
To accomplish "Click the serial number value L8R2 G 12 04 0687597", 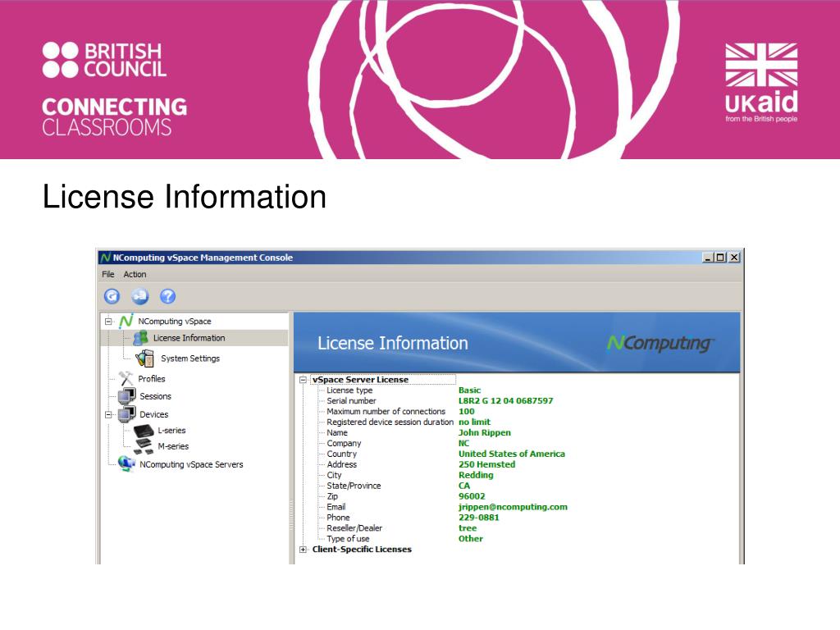I will click(x=505, y=400).
